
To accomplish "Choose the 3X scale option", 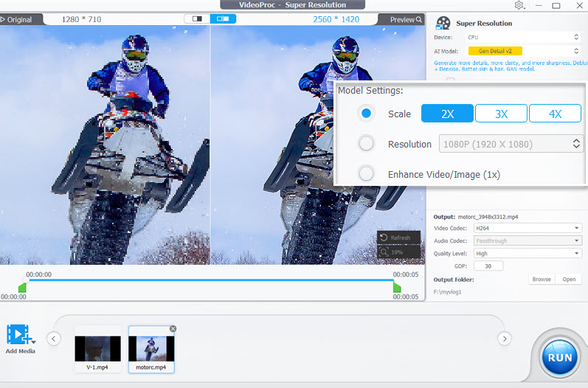I will pyautogui.click(x=501, y=114).
